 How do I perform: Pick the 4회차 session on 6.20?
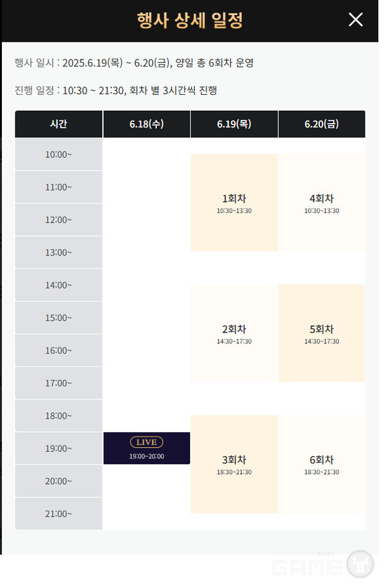pos(322,202)
